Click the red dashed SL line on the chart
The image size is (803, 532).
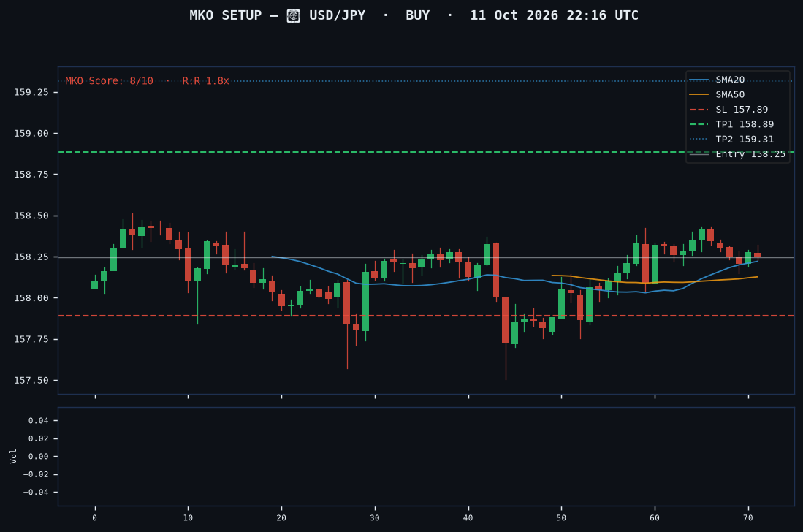pyautogui.click(x=426, y=316)
